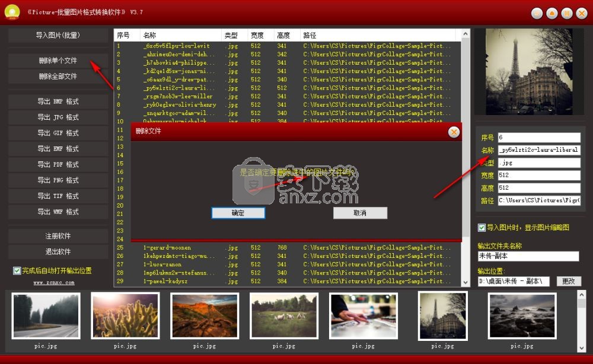This screenshot has height=364, width=593.
Task: Click the yellow app logo in title bar
Action: pyautogui.click(x=12, y=12)
